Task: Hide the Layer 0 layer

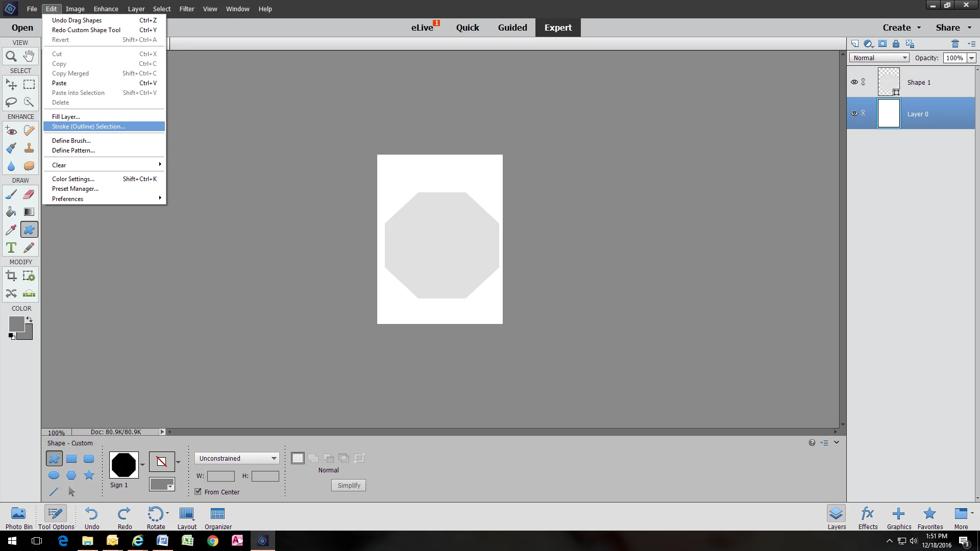Action: [x=854, y=114]
